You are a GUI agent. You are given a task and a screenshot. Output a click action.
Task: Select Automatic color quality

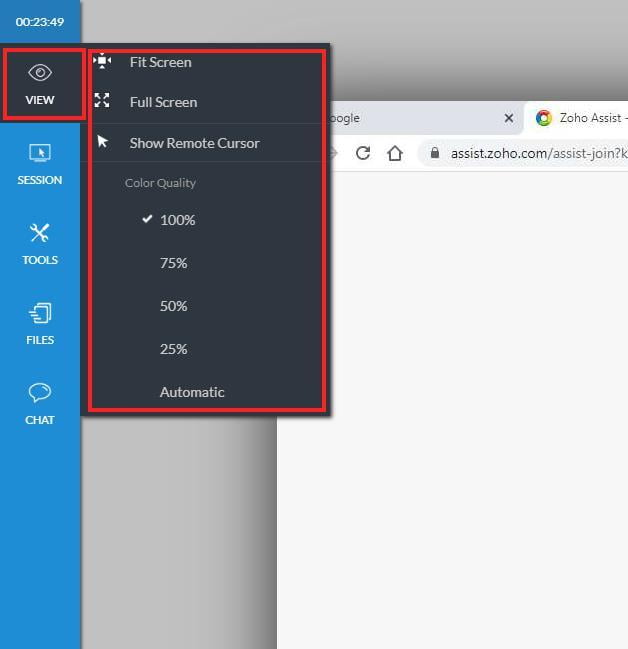(x=192, y=392)
